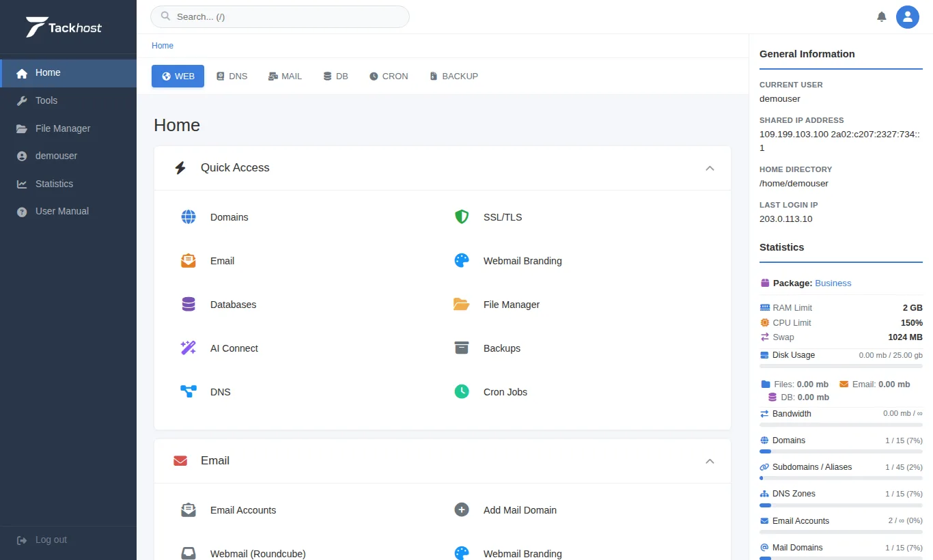Screen dimensions: 933x560
Task: Open User Manual from the sidebar
Action: [68, 212]
